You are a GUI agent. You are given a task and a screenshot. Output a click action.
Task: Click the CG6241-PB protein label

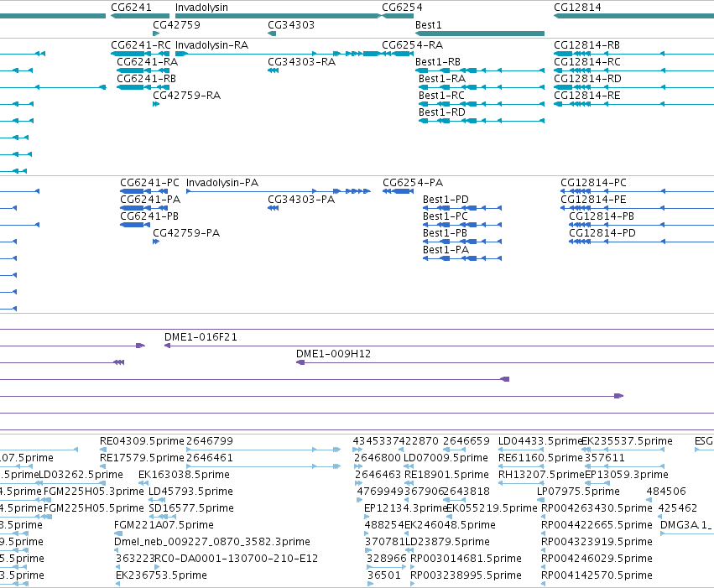pyautogui.click(x=149, y=216)
